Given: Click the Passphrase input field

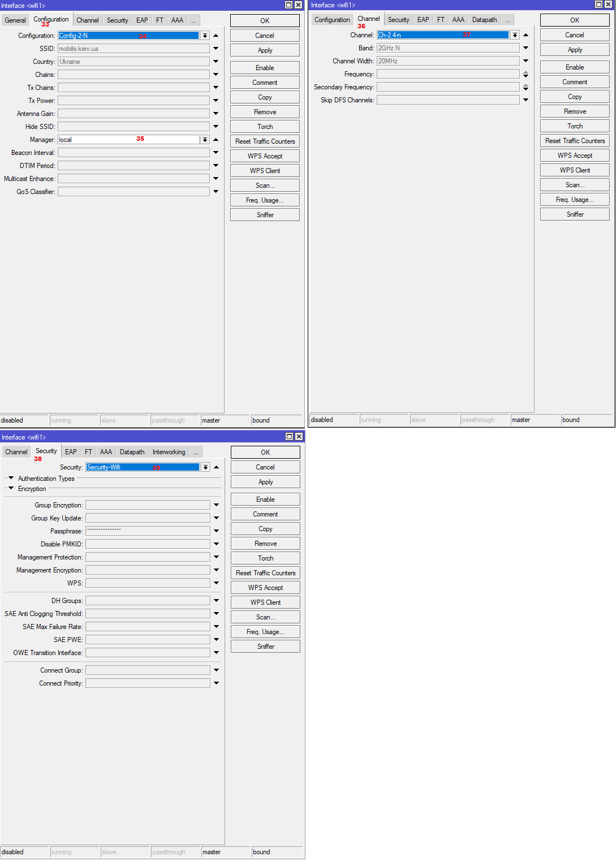Looking at the screenshot, I should pos(148,531).
